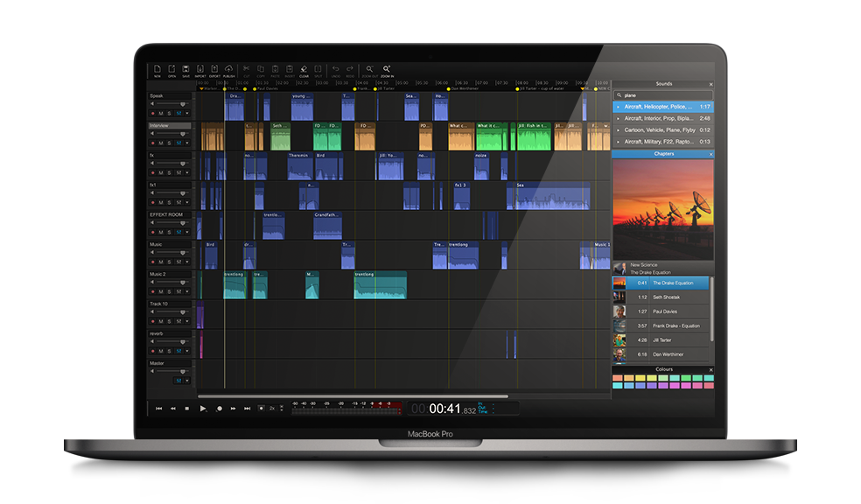Solo the Interview track with S button
The height and width of the screenshot is (504, 861).
169,143
